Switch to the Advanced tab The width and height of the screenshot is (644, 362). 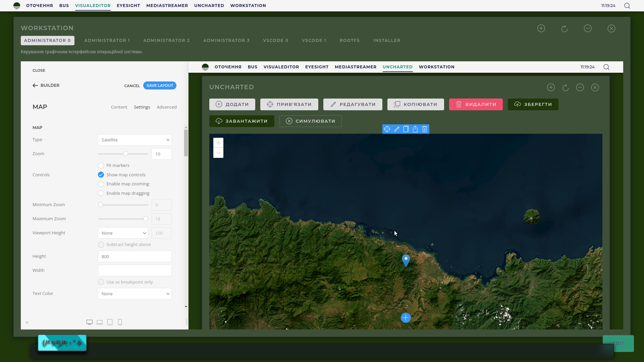tap(167, 107)
